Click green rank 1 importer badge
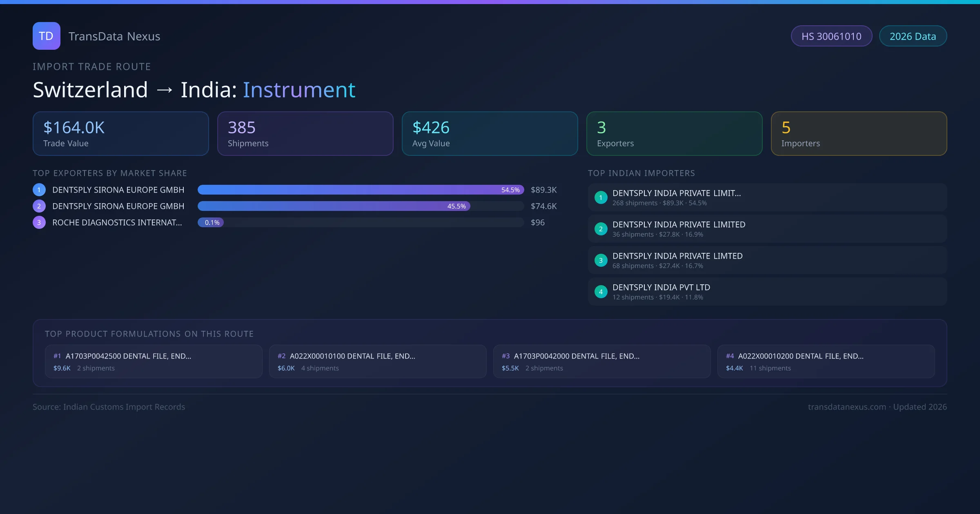Image resolution: width=980 pixels, height=514 pixels. 601,197
